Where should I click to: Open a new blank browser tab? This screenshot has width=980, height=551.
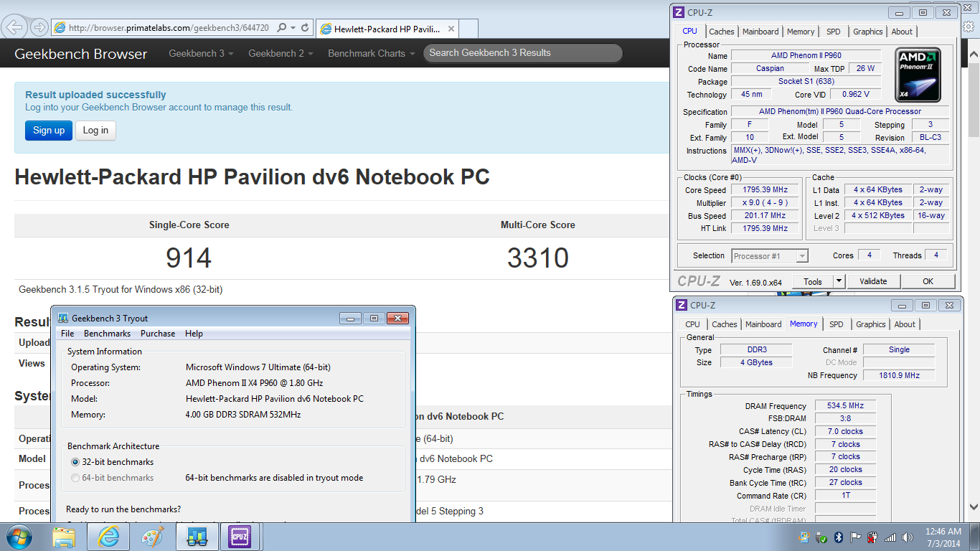coord(468,29)
